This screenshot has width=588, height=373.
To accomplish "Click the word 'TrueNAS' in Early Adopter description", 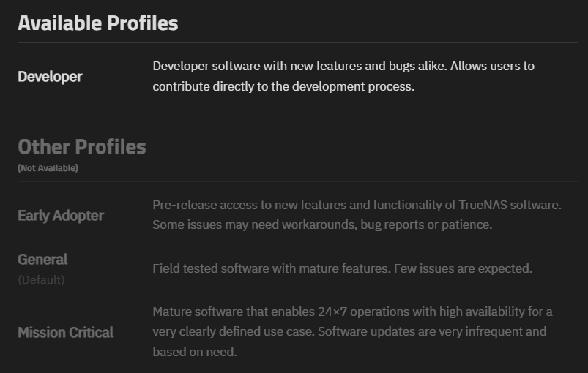I will tap(484, 204).
